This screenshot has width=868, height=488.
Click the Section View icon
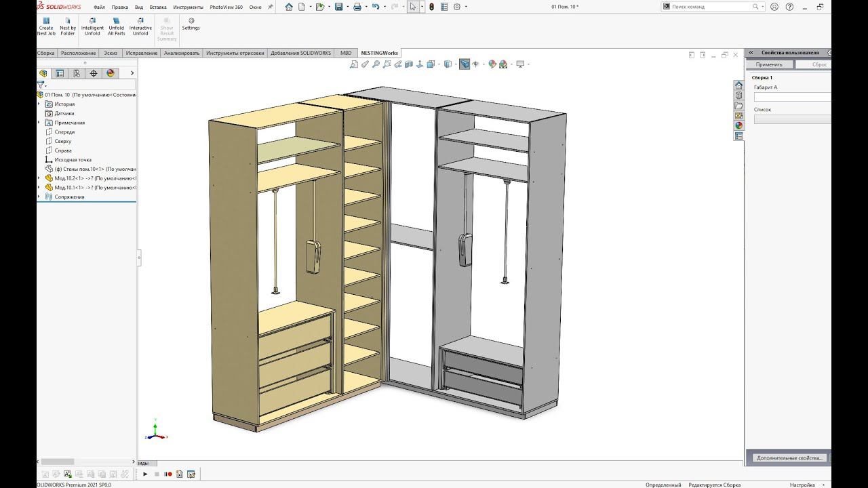click(409, 64)
